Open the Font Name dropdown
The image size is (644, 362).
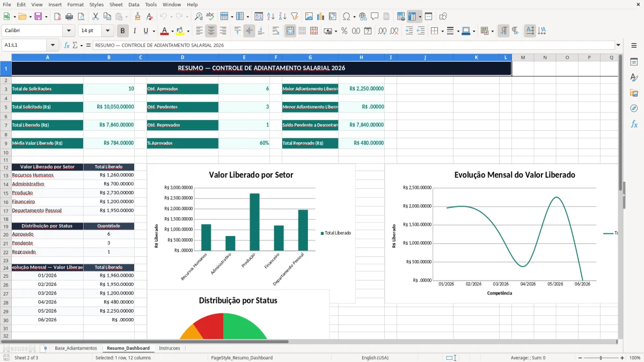(x=68, y=31)
